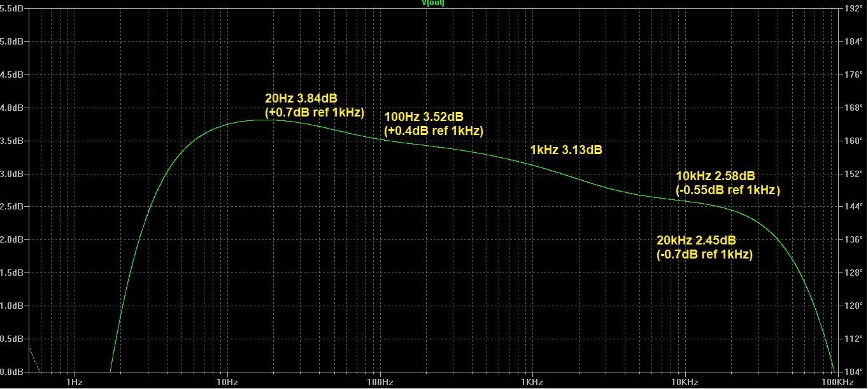Click the 112° phase axis label
The height and width of the screenshot is (389, 868).
(853, 339)
